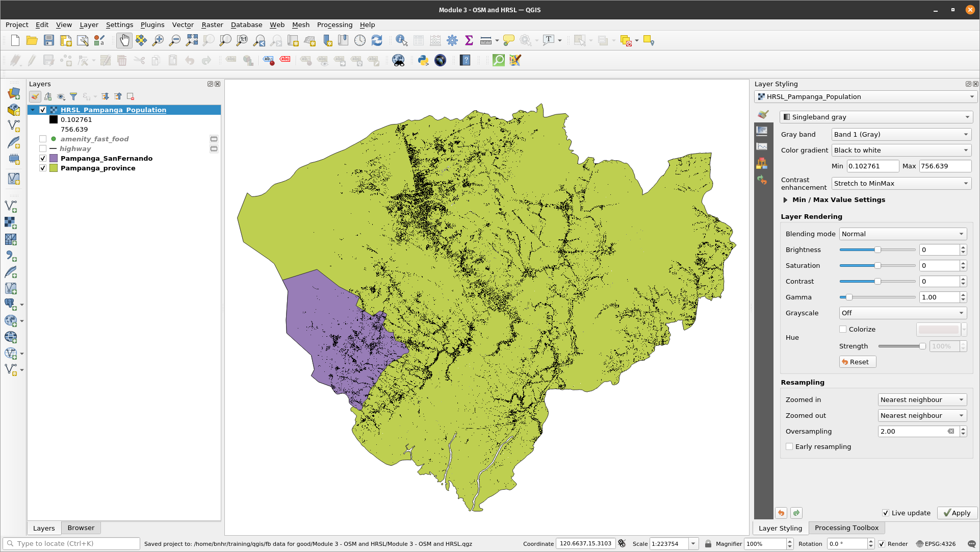Screen dimensions: 980x552
Task: Open the Color gradient dropdown
Action: click(x=901, y=150)
